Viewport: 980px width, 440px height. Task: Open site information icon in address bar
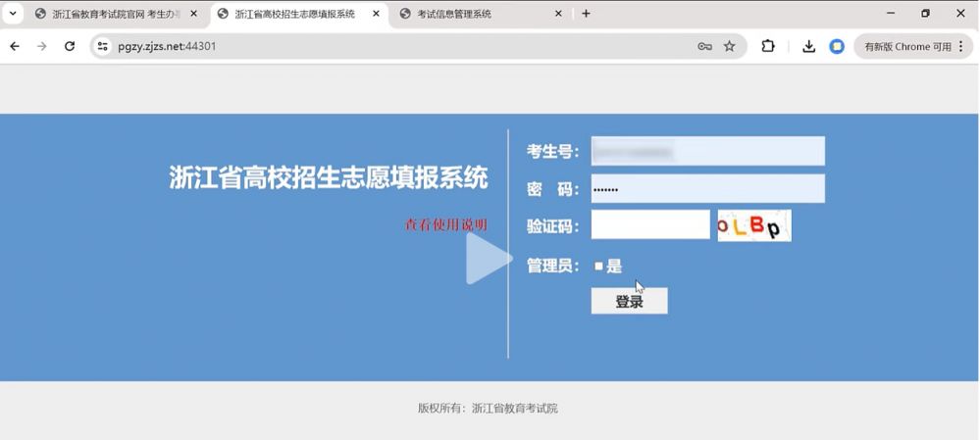coord(103,46)
